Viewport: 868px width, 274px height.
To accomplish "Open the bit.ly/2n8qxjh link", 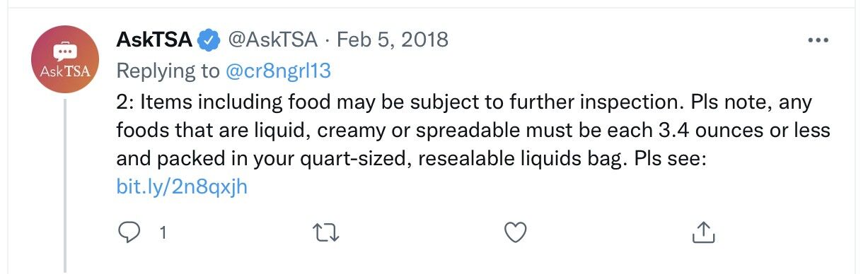I will [182, 187].
